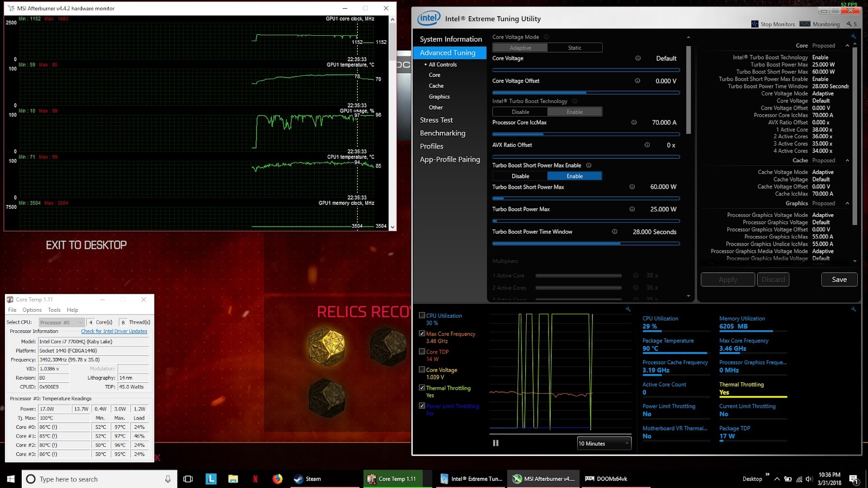Viewport: 868px width, 488px height.
Task: Uncheck the Thermal Throttling graph checkbox
Action: tap(422, 388)
